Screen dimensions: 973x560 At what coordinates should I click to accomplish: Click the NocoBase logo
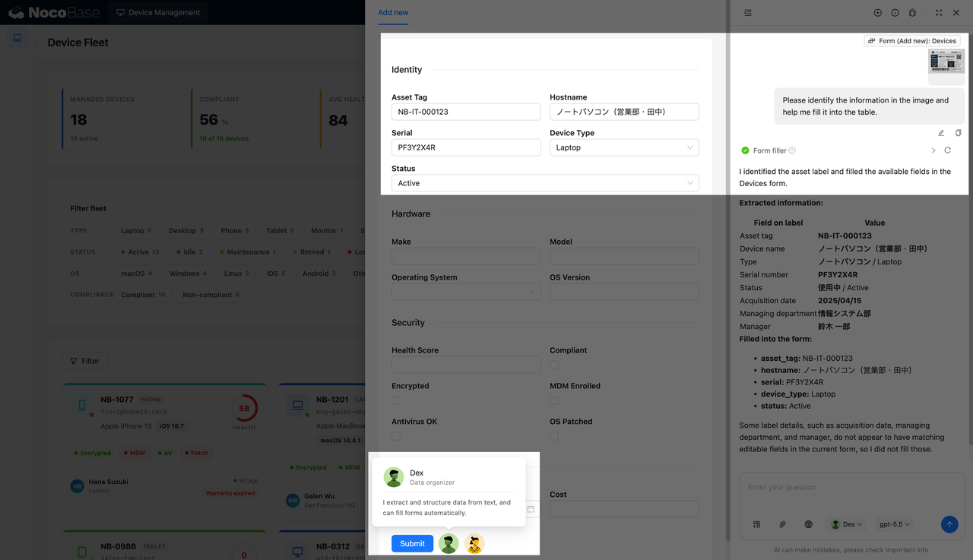click(52, 12)
